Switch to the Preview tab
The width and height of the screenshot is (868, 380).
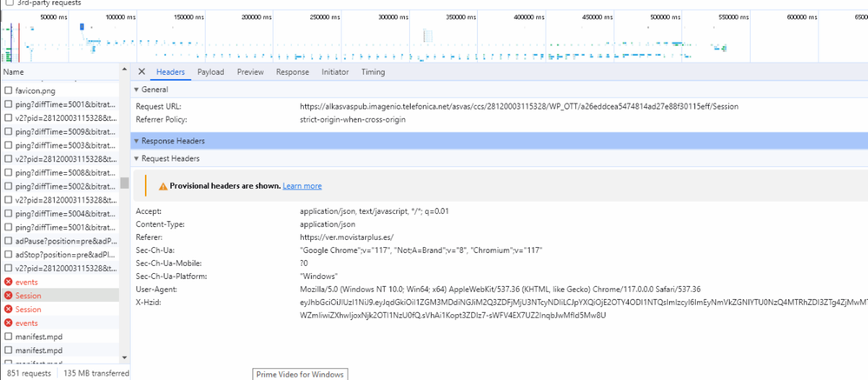tap(250, 72)
